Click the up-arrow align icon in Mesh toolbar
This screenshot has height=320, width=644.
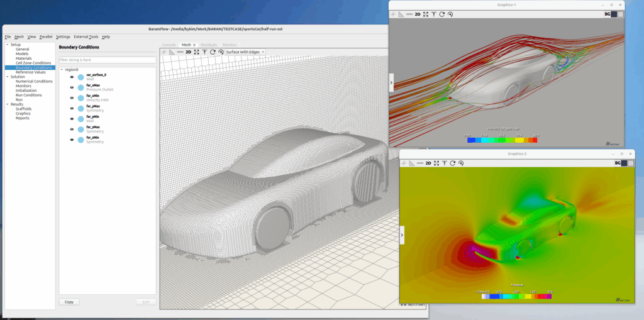click(x=204, y=52)
